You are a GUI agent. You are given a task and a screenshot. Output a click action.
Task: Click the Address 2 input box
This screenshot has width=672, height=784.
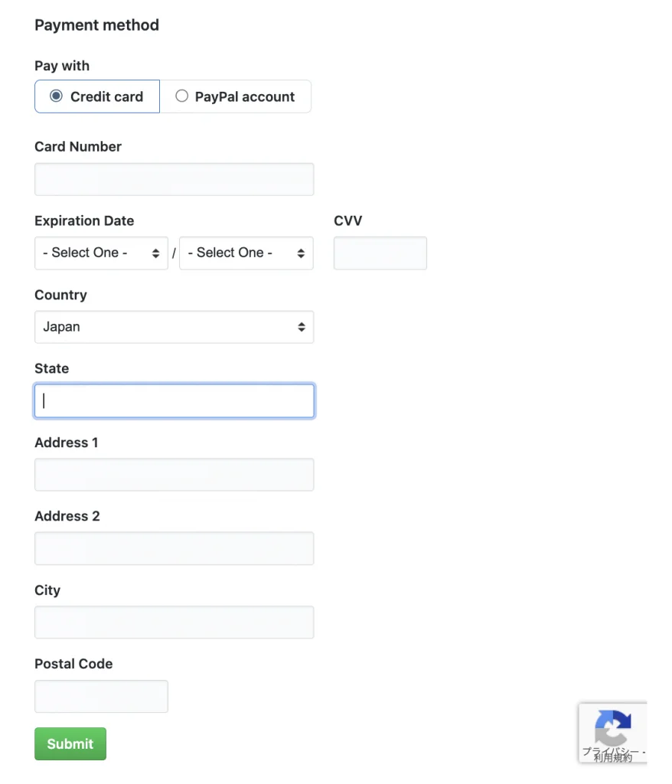[x=174, y=549]
